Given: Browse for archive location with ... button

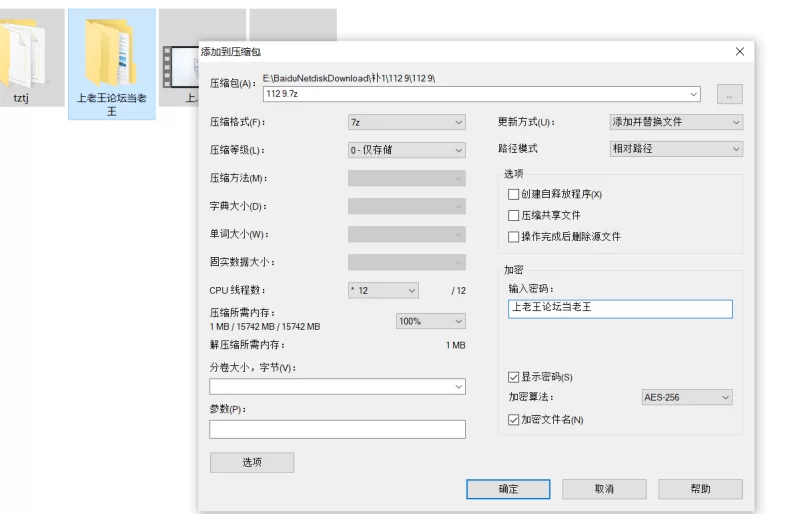Looking at the screenshot, I should pos(730,94).
